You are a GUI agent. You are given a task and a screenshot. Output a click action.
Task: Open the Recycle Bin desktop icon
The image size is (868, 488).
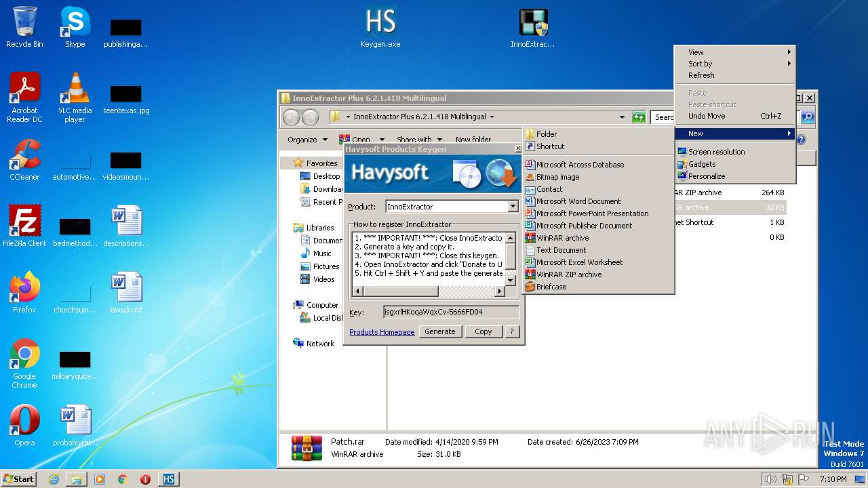click(x=24, y=27)
